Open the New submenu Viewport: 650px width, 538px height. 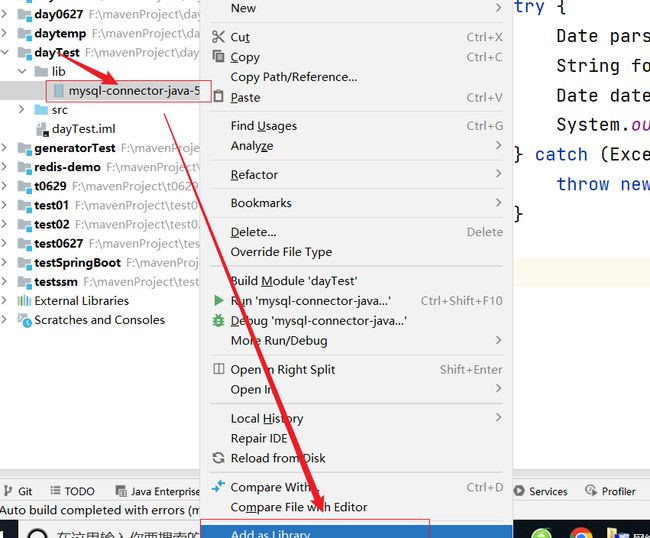[x=357, y=8]
